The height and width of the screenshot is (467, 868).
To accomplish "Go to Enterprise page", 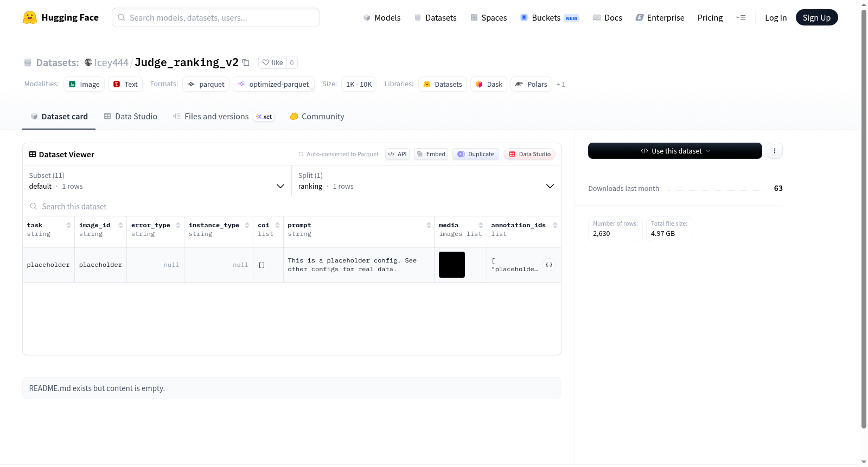I will [660, 17].
